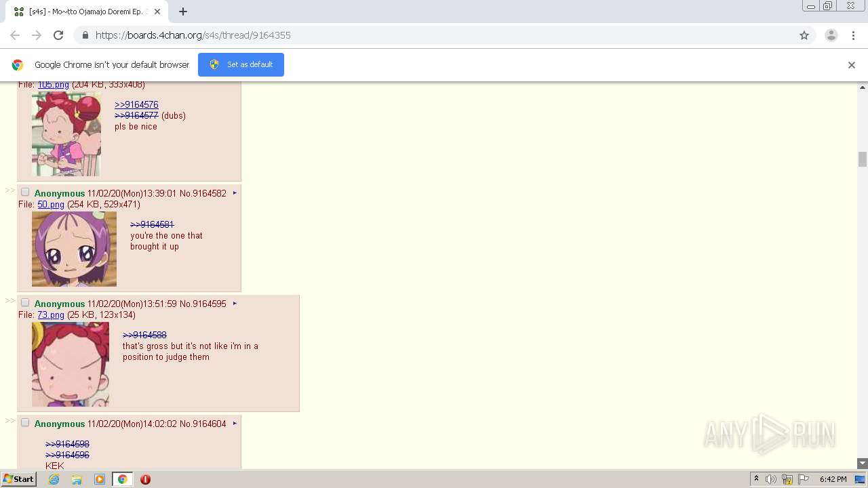Viewport: 868px width, 488px height.
Task: Open the Chrome three-dot menu
Action: pyautogui.click(x=854, y=35)
